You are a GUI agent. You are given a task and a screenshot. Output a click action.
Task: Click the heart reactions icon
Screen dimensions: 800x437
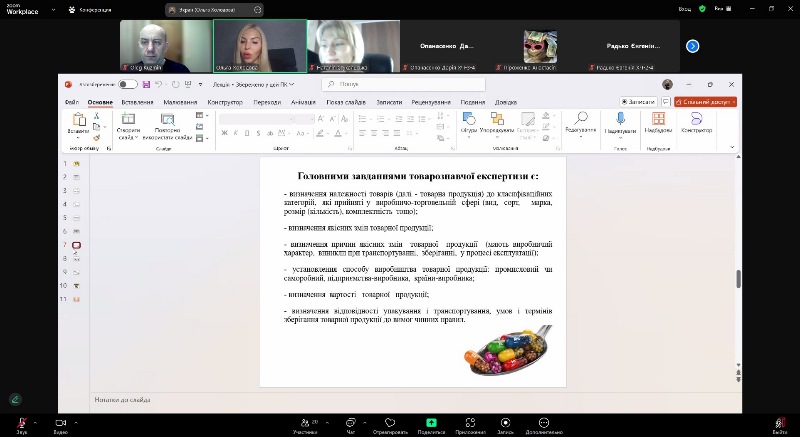tap(389, 421)
